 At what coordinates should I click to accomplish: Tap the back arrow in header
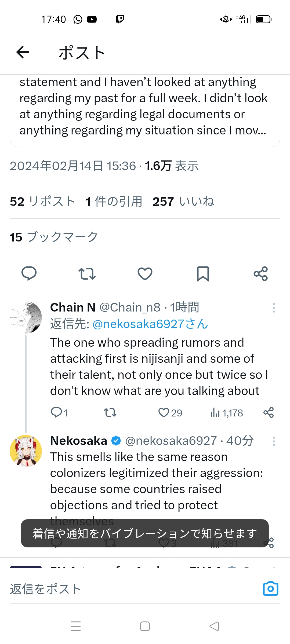pyautogui.click(x=23, y=52)
